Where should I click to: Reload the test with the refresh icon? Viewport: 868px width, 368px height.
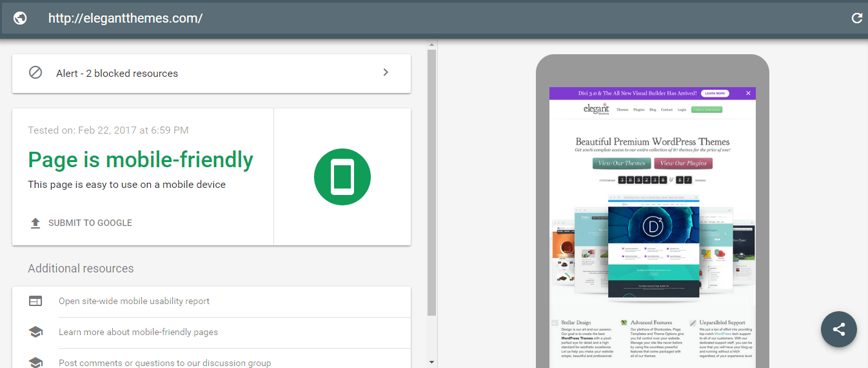(x=857, y=18)
